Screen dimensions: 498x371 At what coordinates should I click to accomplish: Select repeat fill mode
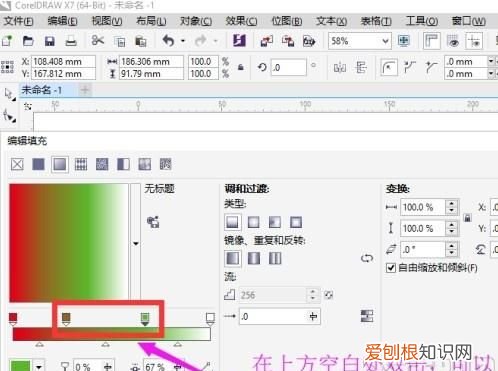[275, 258]
